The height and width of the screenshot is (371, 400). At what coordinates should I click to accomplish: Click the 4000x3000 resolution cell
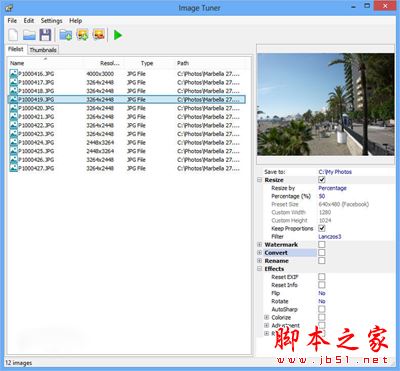pyautogui.click(x=100, y=74)
